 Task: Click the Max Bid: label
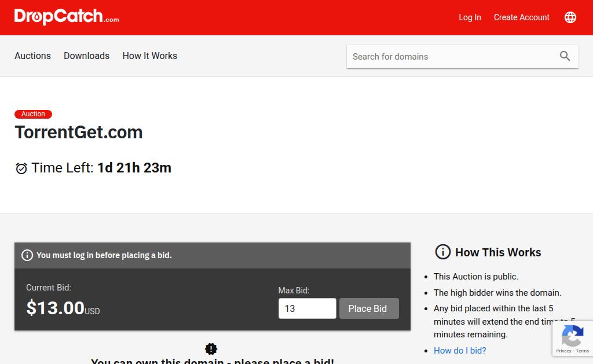pyautogui.click(x=294, y=291)
